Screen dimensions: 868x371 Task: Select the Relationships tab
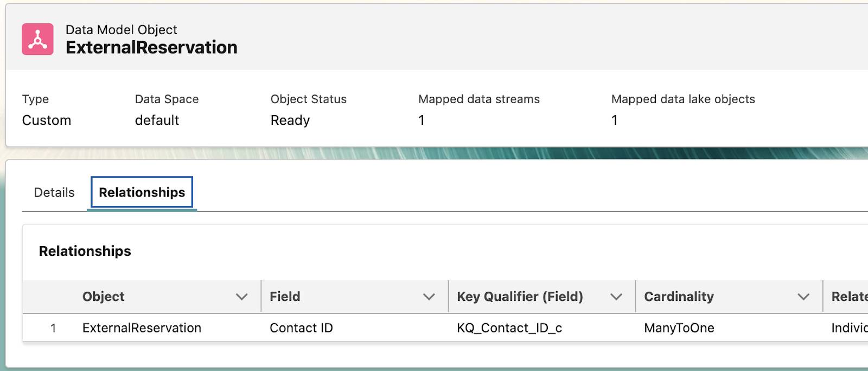pyautogui.click(x=142, y=192)
